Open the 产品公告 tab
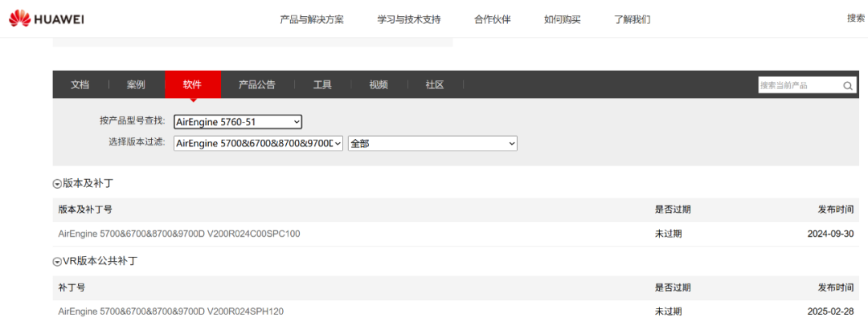 click(x=256, y=85)
